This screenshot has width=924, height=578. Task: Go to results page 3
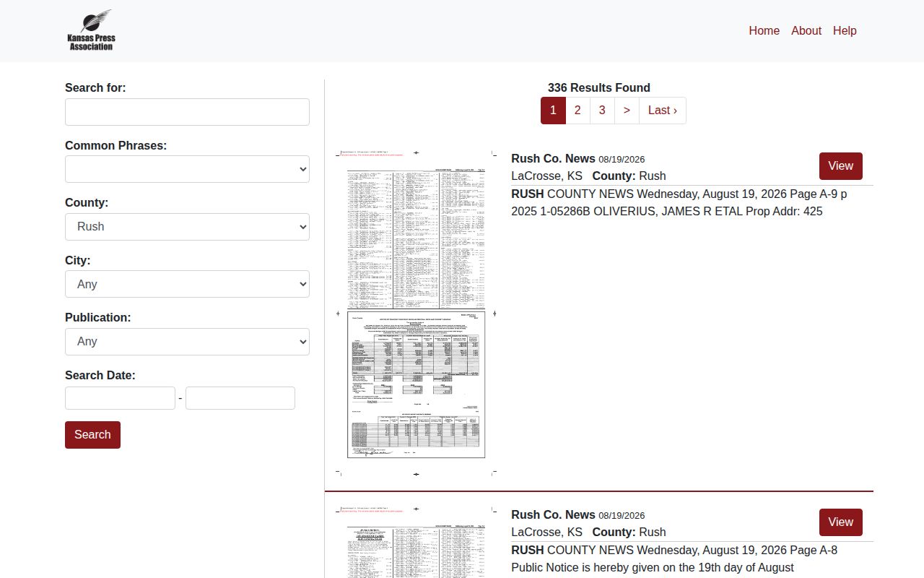coord(602,111)
